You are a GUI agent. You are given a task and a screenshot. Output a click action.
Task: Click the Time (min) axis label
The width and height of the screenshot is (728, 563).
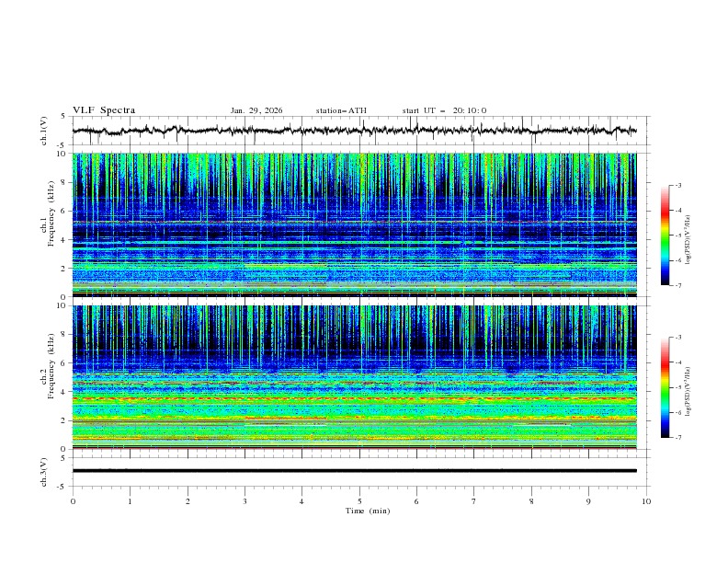(368, 510)
